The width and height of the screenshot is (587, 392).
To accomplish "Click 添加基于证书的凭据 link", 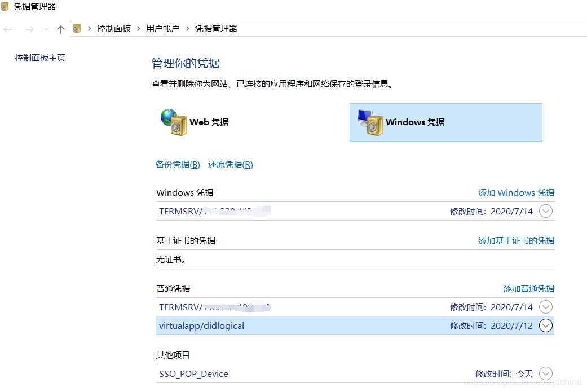I will [516, 240].
